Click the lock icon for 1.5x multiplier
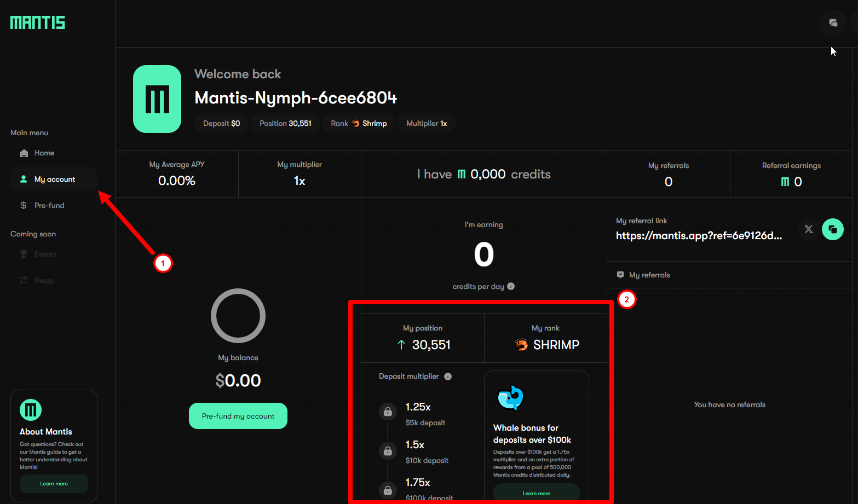 (x=388, y=451)
